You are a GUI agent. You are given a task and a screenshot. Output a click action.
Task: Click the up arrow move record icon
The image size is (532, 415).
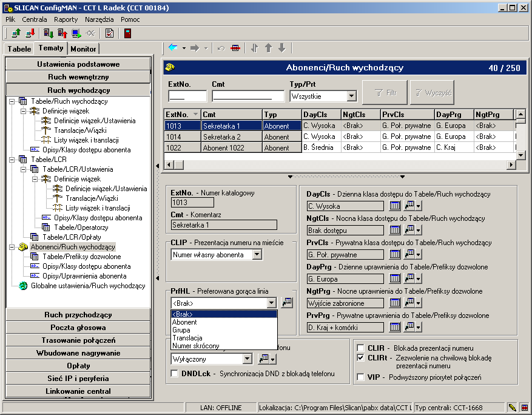coord(268,48)
